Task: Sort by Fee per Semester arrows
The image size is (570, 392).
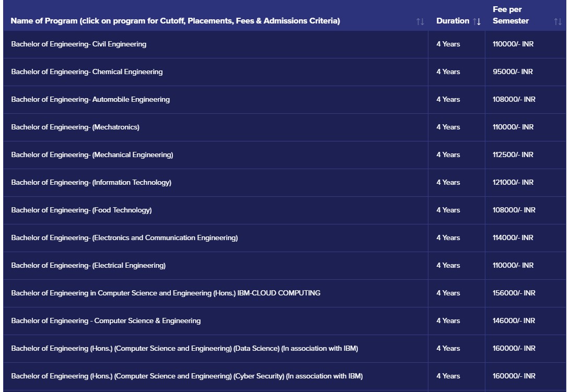Action: click(x=557, y=21)
